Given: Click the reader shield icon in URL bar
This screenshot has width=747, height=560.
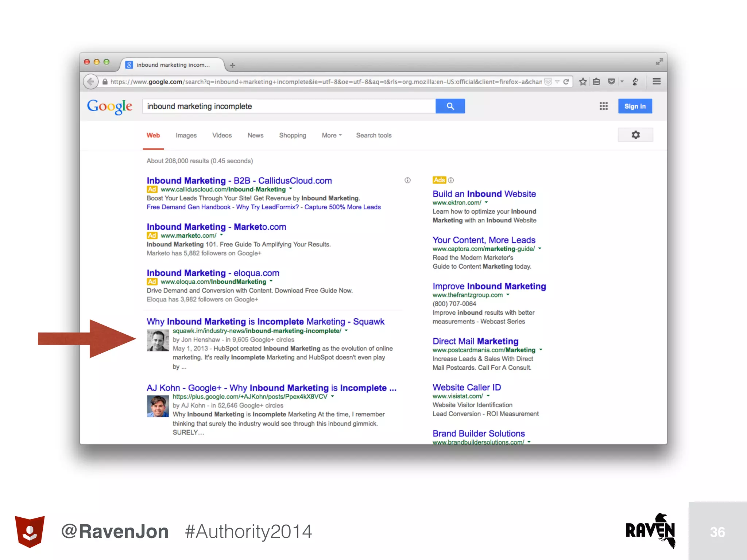Looking at the screenshot, I should (x=548, y=82).
